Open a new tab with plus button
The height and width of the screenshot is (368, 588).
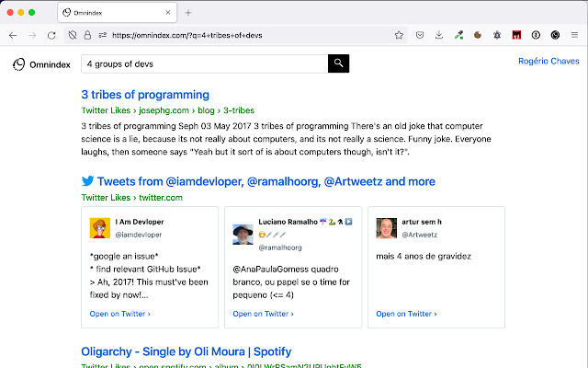(x=188, y=13)
